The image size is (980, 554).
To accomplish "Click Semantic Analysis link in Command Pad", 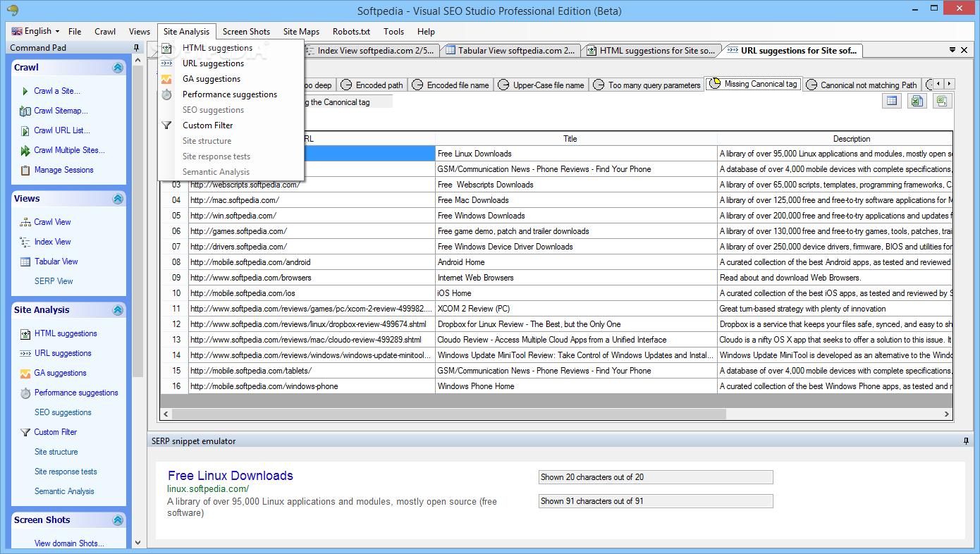I will (64, 491).
